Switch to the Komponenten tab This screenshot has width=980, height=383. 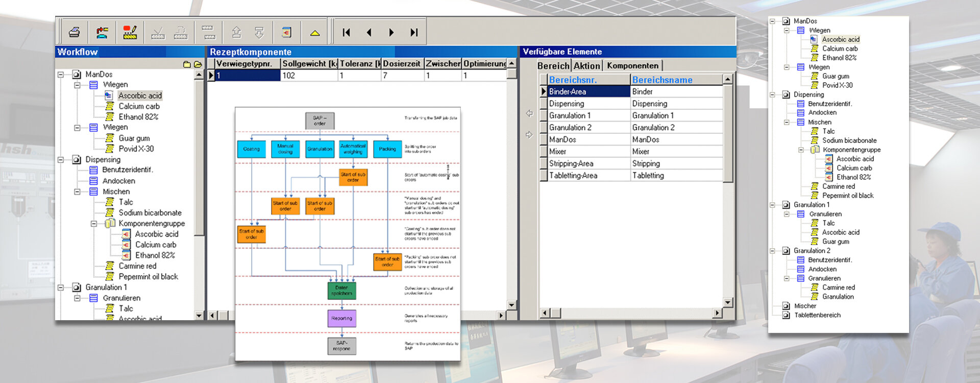pyautogui.click(x=633, y=65)
